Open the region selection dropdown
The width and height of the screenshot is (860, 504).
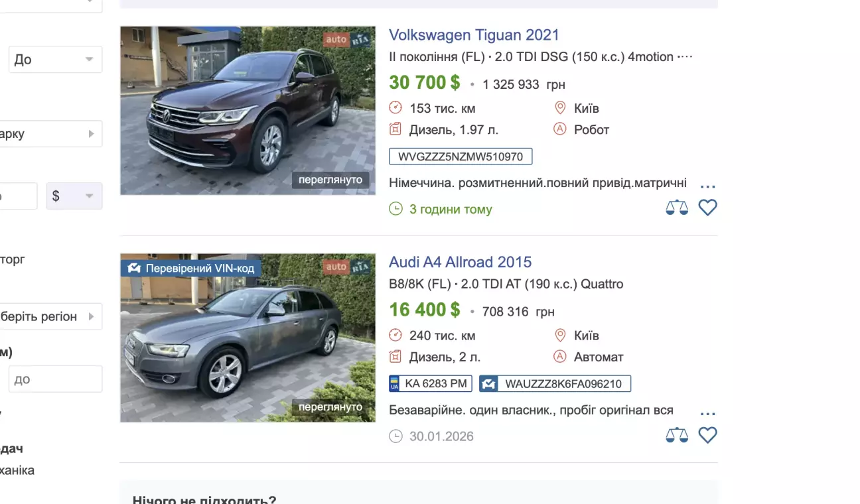click(50, 316)
